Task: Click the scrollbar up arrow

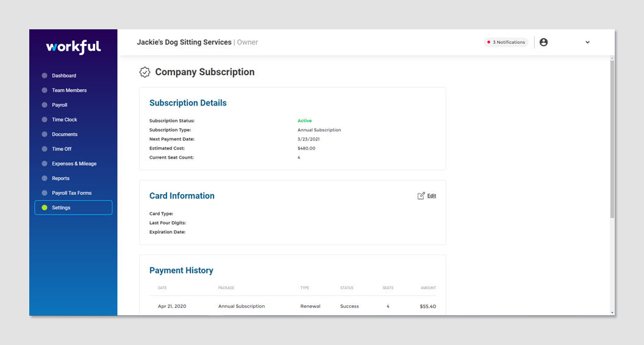Action: pos(612,59)
